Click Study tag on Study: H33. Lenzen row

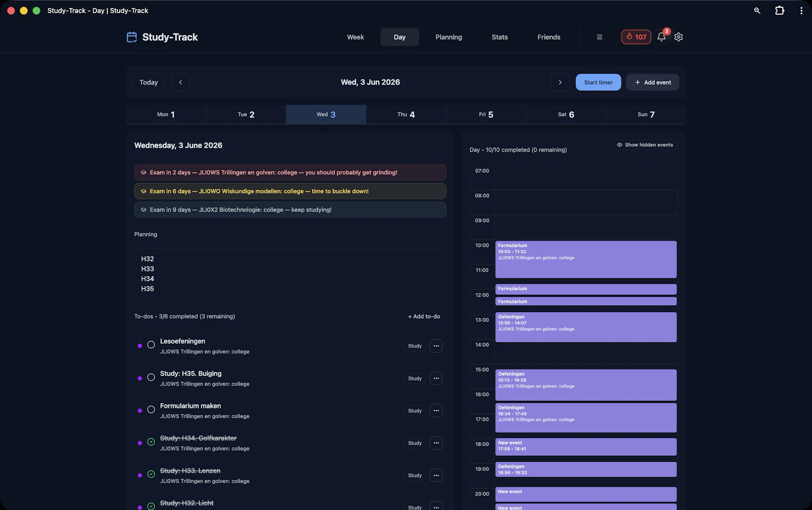click(x=415, y=475)
